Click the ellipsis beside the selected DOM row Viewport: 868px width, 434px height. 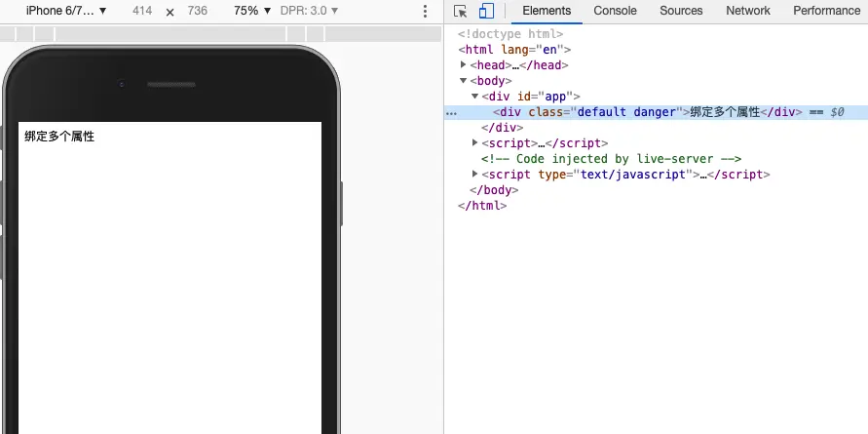click(x=452, y=112)
